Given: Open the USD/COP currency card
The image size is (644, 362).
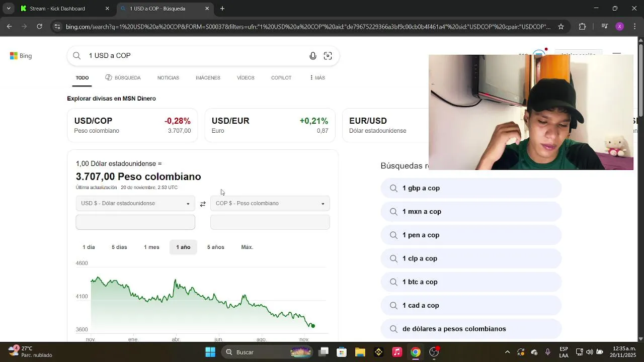Looking at the screenshot, I should [x=132, y=125].
